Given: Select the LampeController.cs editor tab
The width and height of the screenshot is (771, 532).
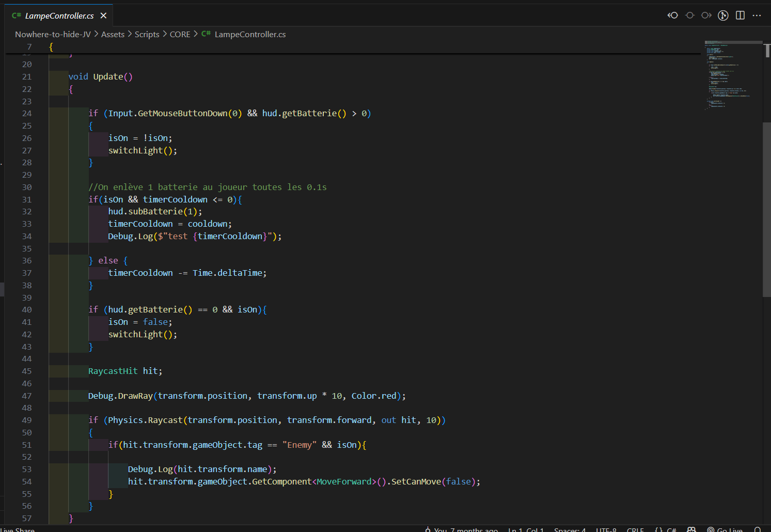Looking at the screenshot, I should [59, 15].
